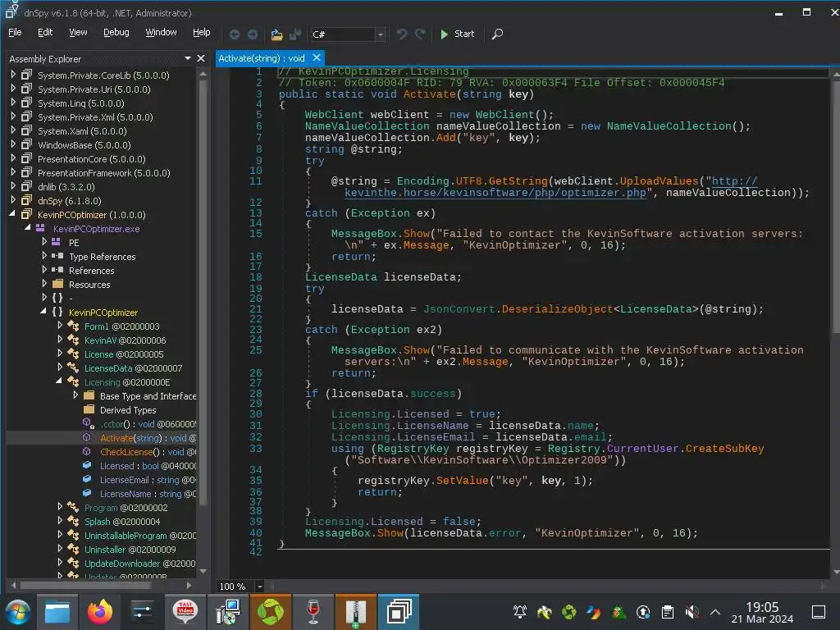Expand the dnlib (3.3.2.0) node
The height and width of the screenshot is (630, 840).
click(x=13, y=186)
